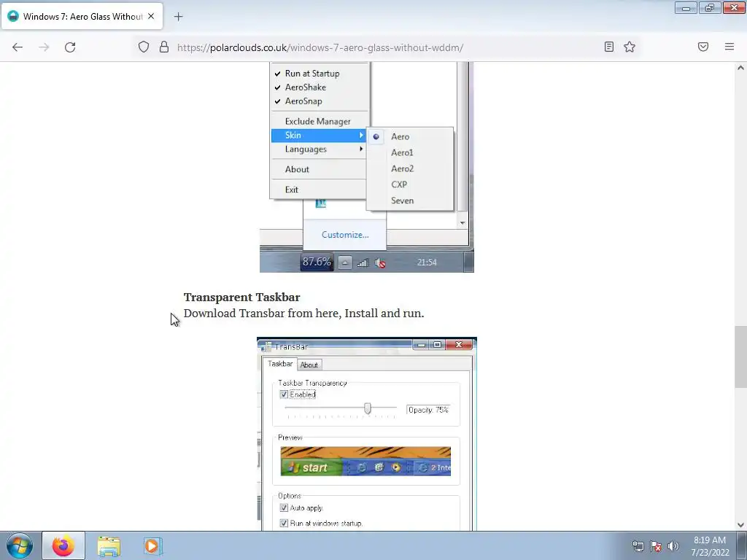The height and width of the screenshot is (560, 747).
Task: Click Exclude Manager in pictured menu
Action: pos(318,122)
